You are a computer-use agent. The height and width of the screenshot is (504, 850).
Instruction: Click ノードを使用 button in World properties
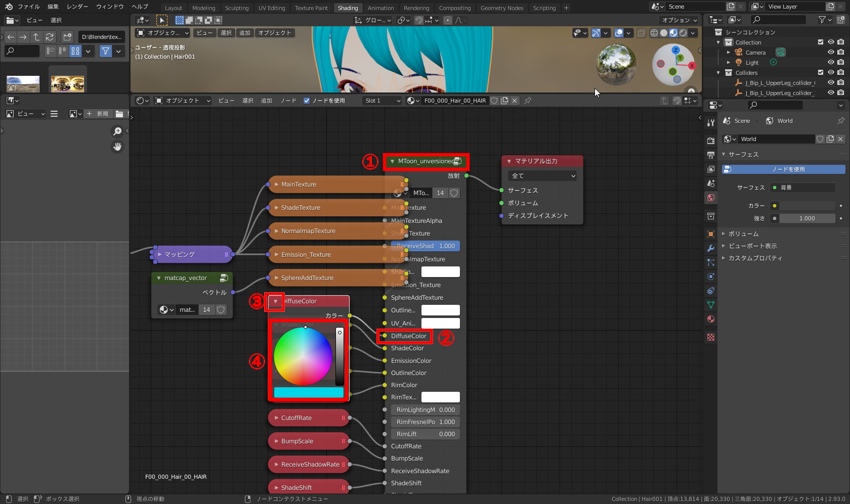coord(784,169)
